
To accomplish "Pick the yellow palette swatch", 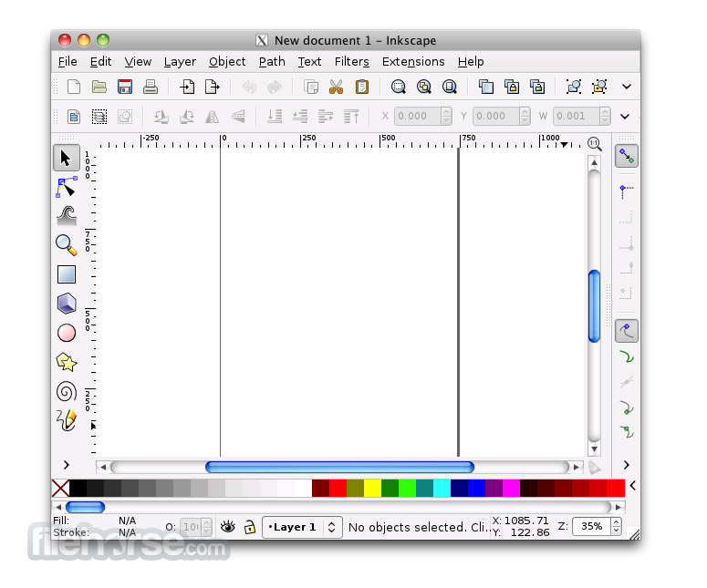I will (372, 489).
